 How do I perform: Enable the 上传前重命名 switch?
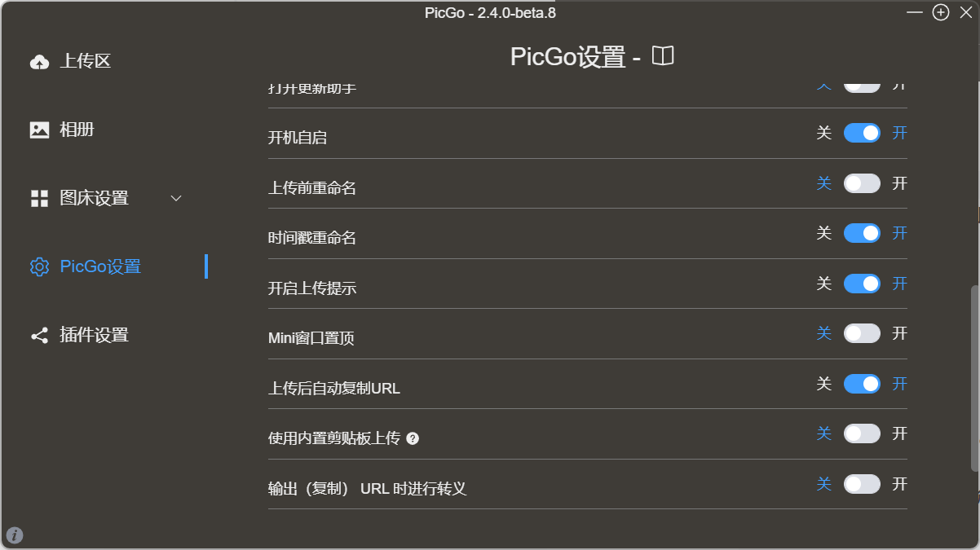point(862,183)
